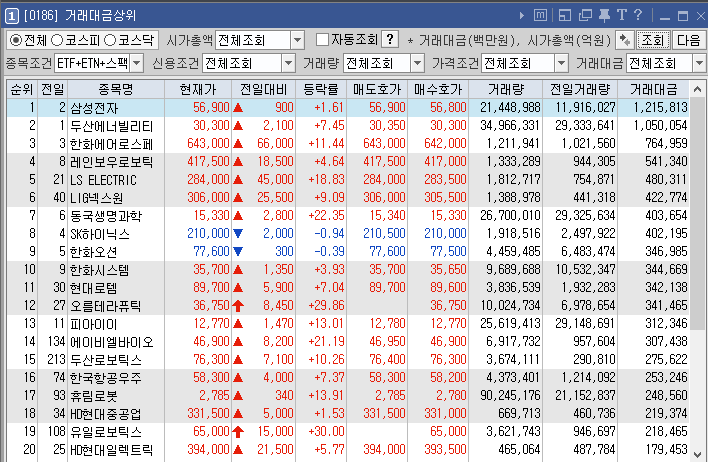Select the LIG넥스원 stock name
Screen dimensions: 708x462
pos(97,198)
